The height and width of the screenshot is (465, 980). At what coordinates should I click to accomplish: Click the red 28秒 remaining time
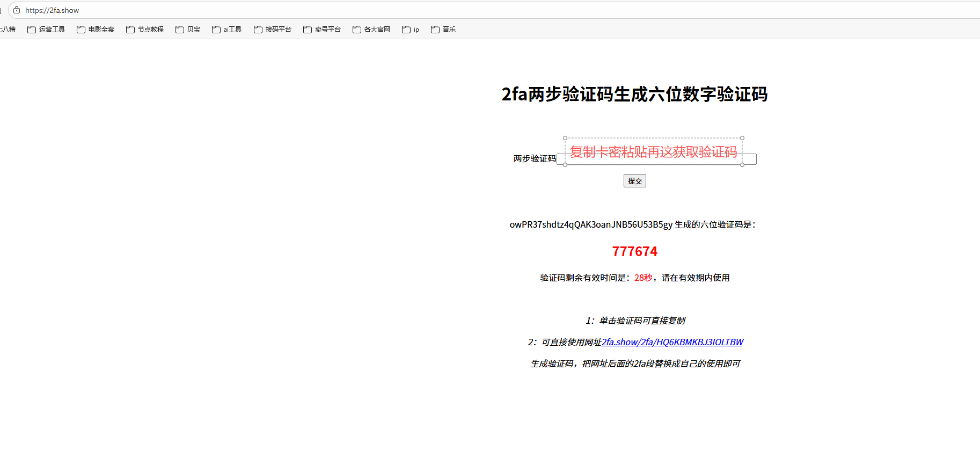[x=643, y=278]
